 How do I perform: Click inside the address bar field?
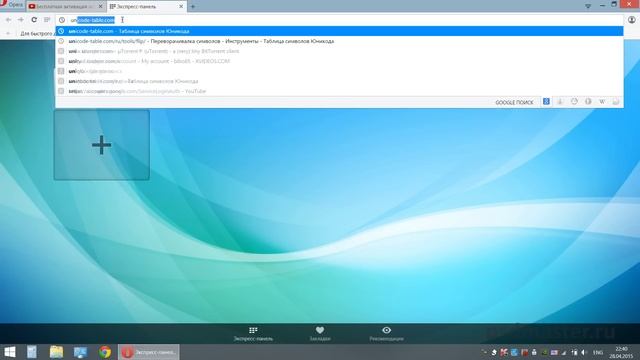point(340,20)
